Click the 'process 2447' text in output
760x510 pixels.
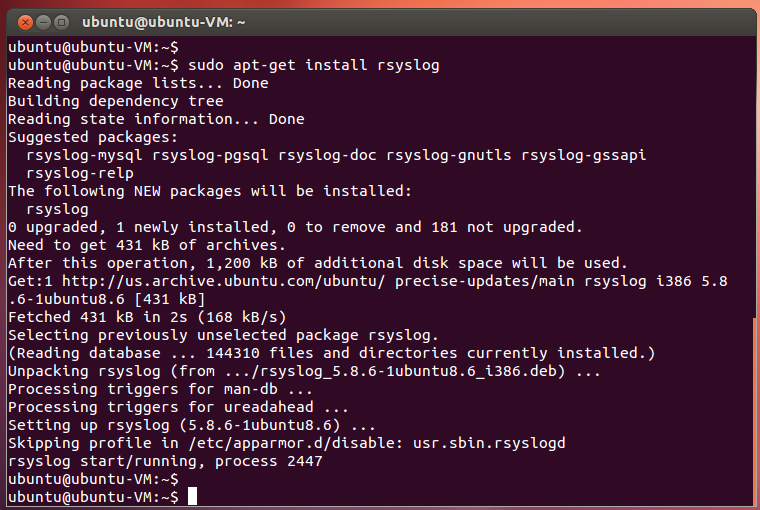click(269, 461)
